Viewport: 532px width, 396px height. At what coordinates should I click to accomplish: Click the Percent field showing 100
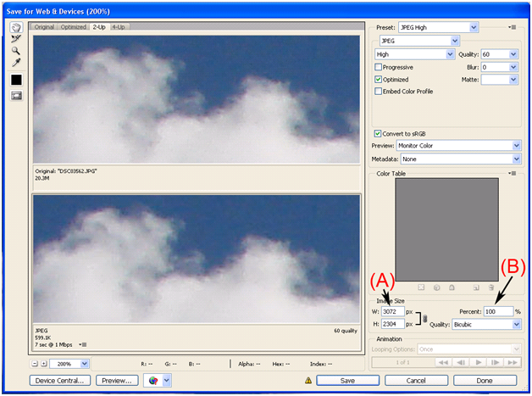pos(498,311)
